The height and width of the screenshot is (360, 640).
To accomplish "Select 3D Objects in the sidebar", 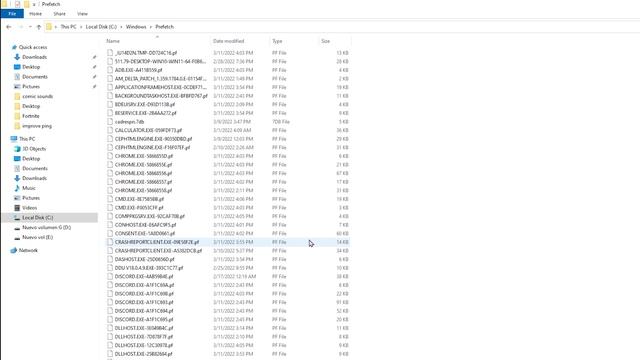I will (34, 149).
